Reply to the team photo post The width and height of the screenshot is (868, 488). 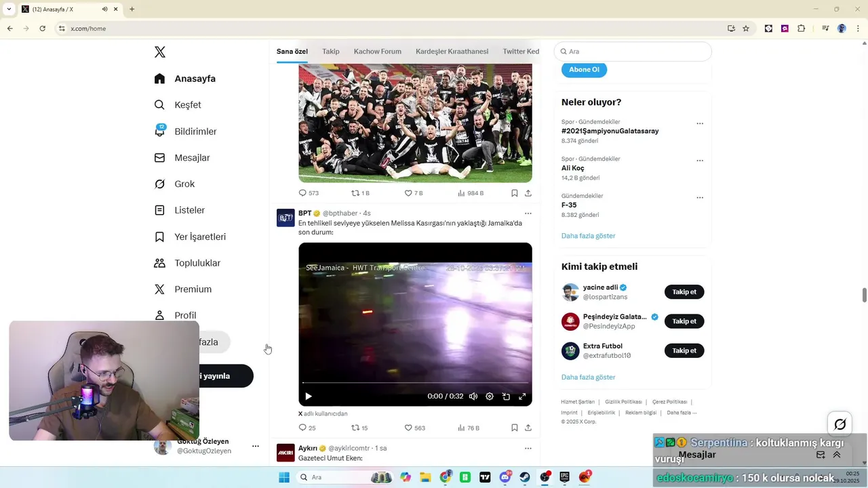[x=309, y=193]
